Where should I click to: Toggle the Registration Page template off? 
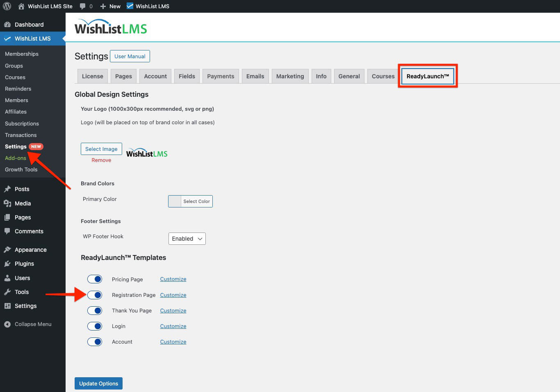pyautogui.click(x=95, y=295)
